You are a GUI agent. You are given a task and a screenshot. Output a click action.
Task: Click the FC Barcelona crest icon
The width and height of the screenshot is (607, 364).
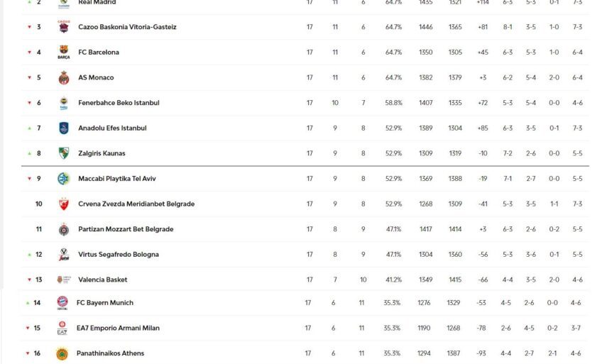(64, 53)
